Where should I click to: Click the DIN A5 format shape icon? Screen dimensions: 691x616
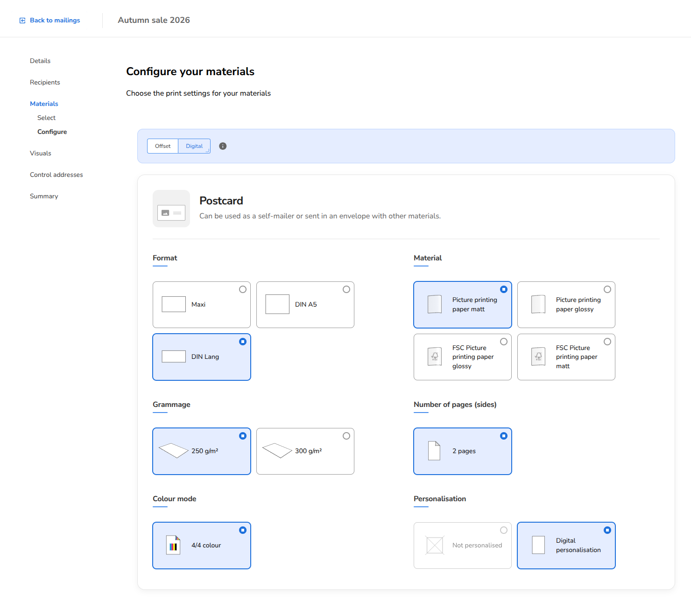pos(277,304)
